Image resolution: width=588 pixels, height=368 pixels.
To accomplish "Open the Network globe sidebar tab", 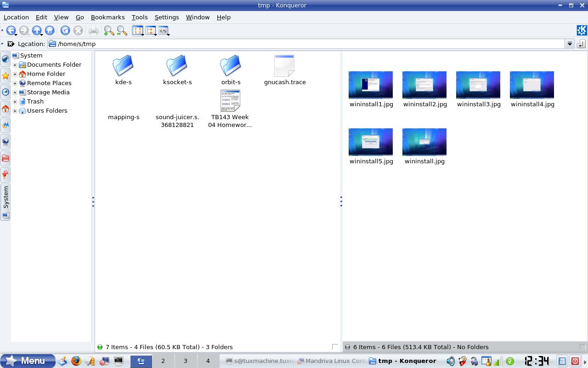I will pos(6,142).
